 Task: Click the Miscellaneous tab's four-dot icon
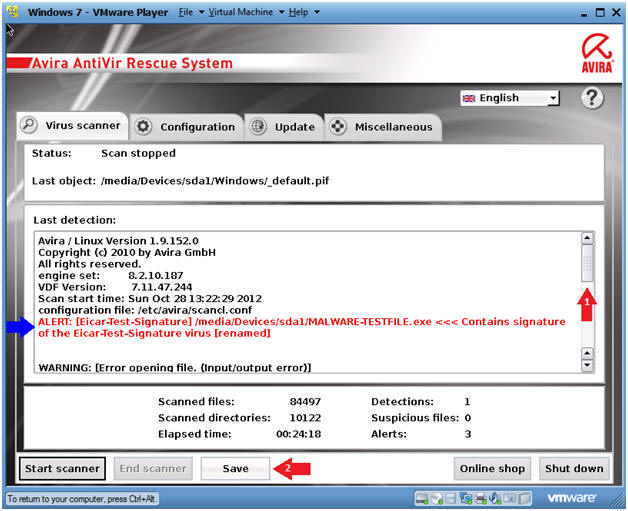[x=338, y=126]
